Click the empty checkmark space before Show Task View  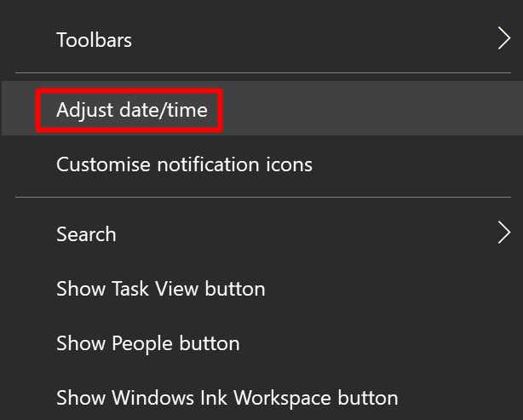pos(29,289)
